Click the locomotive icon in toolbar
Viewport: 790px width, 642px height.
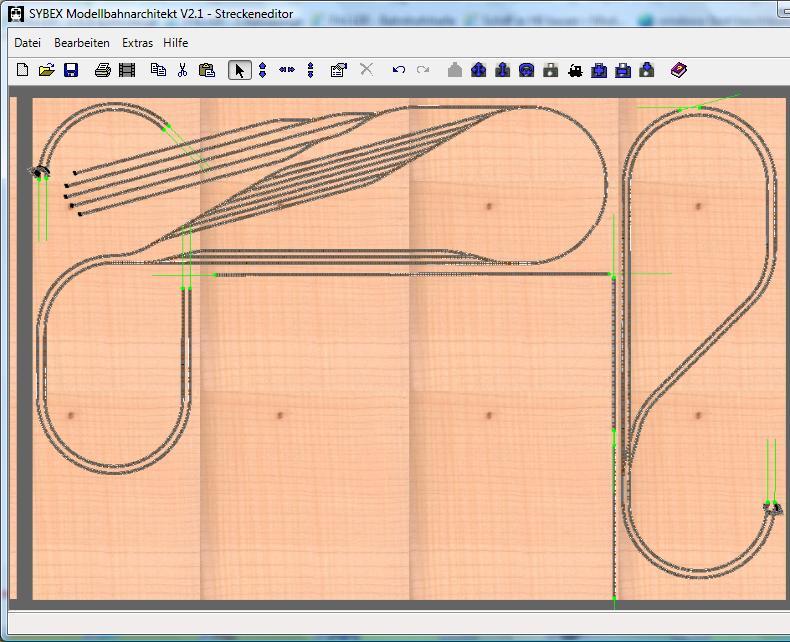[x=575, y=70]
